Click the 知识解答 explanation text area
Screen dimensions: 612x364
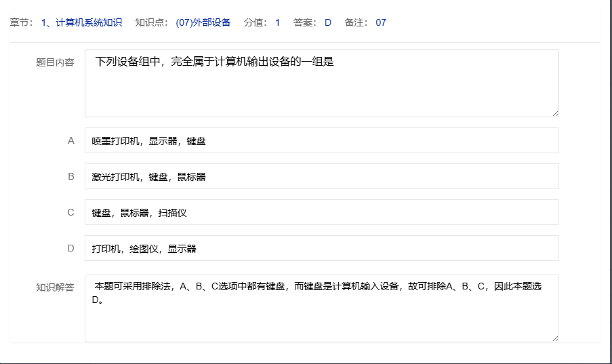tap(321, 308)
